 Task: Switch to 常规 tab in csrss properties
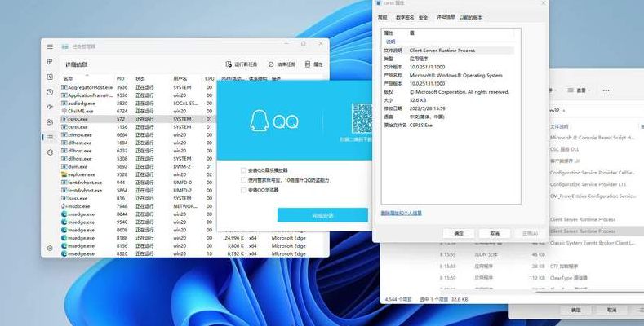382,18
